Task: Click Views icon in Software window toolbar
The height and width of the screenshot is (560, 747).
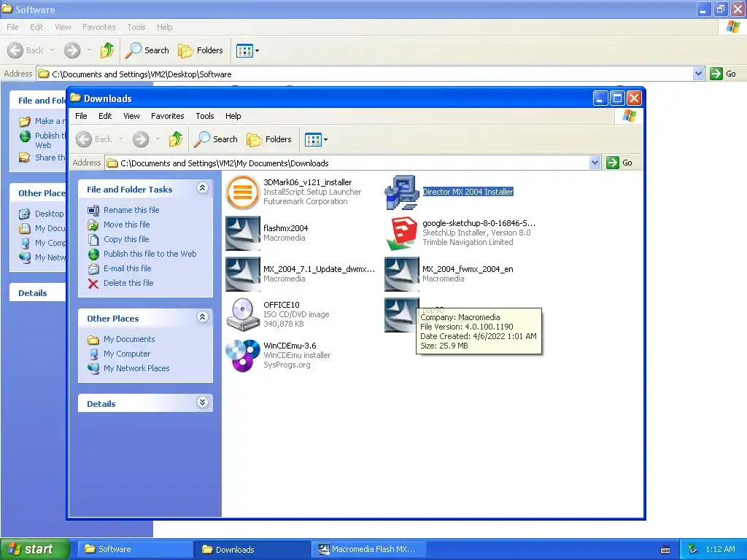Action: tap(244, 50)
